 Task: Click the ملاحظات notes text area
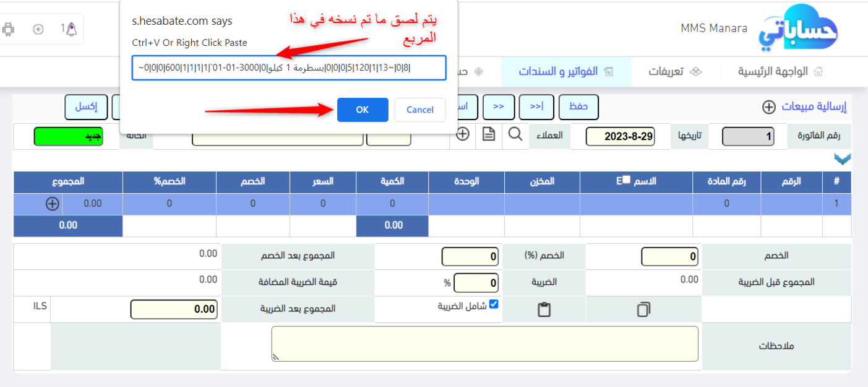(x=484, y=344)
